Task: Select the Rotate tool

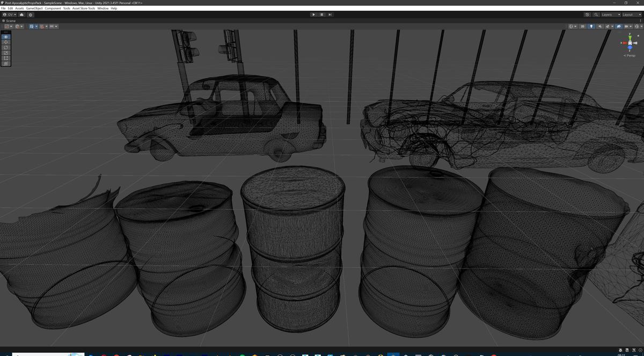Action: (x=5, y=47)
